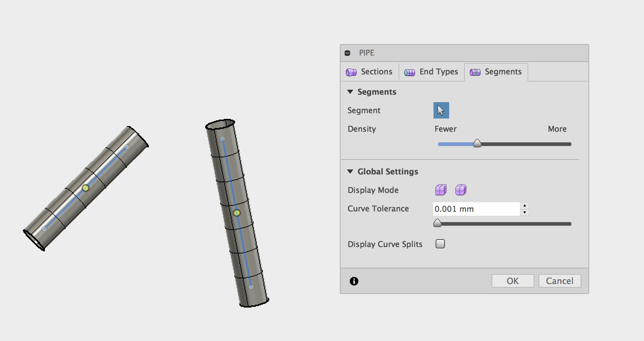The width and height of the screenshot is (644, 341).
Task: Click the End Types tab icon
Action: (x=409, y=72)
